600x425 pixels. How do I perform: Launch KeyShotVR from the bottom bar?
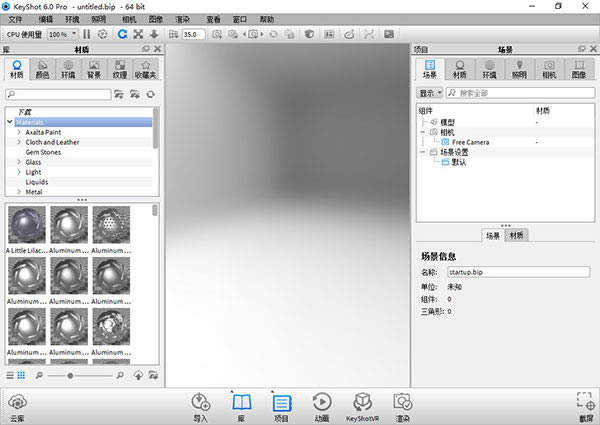click(x=362, y=407)
